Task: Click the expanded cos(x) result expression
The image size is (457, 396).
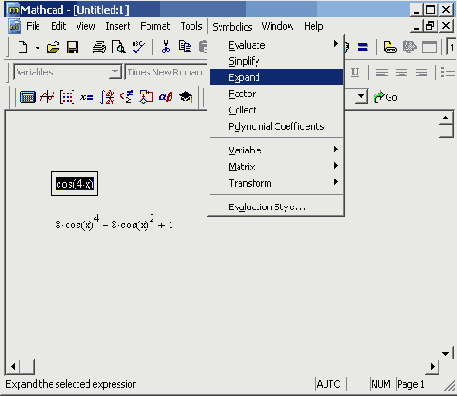Action: tap(114, 223)
